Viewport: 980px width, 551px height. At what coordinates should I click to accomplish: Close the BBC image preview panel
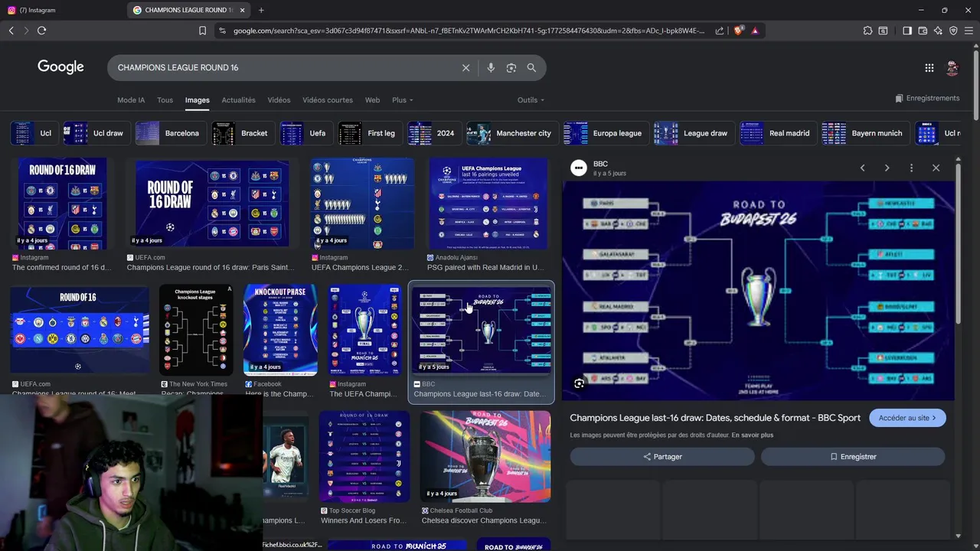tap(936, 168)
